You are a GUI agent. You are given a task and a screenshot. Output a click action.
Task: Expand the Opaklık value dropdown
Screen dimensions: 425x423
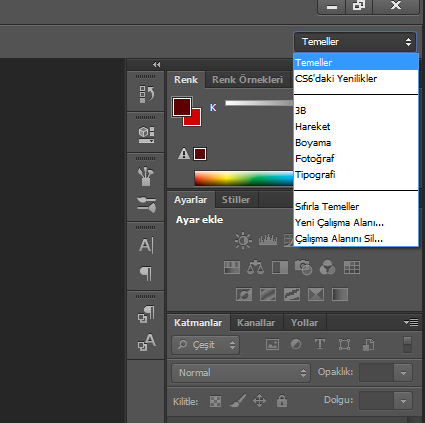tap(403, 373)
